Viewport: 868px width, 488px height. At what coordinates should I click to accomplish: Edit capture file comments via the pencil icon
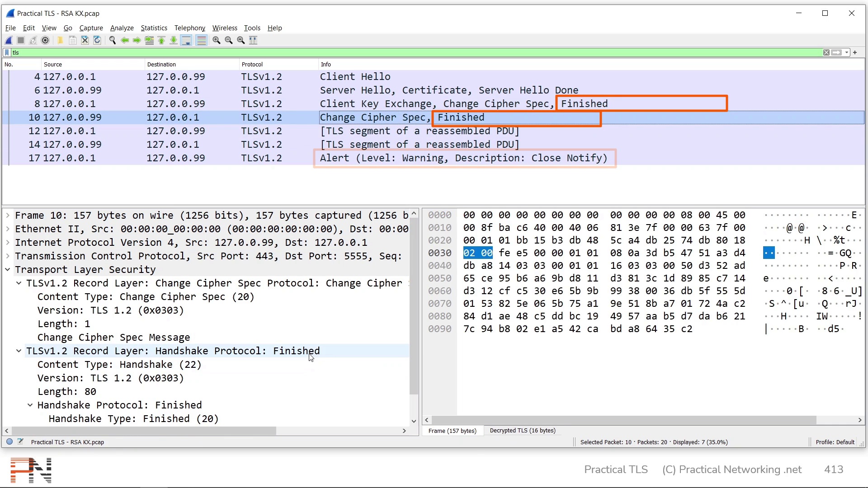pos(20,442)
